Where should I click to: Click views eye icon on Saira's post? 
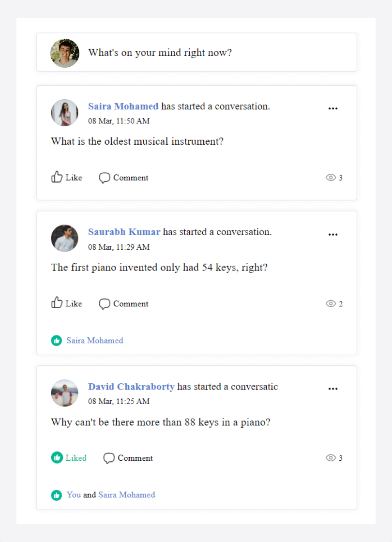(x=331, y=177)
